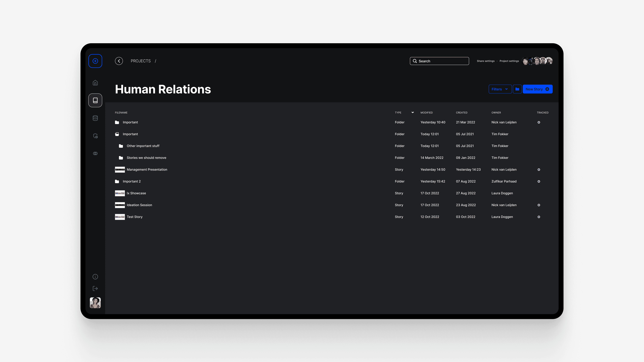Click the log out icon in the sidebar
Viewport: 644px width, 362px height.
(x=95, y=289)
